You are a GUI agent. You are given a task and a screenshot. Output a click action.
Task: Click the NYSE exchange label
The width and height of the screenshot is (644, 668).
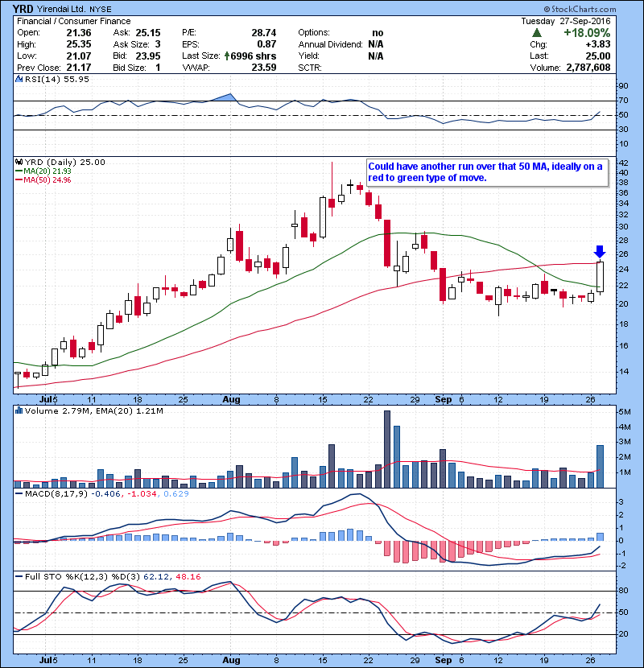101,9
